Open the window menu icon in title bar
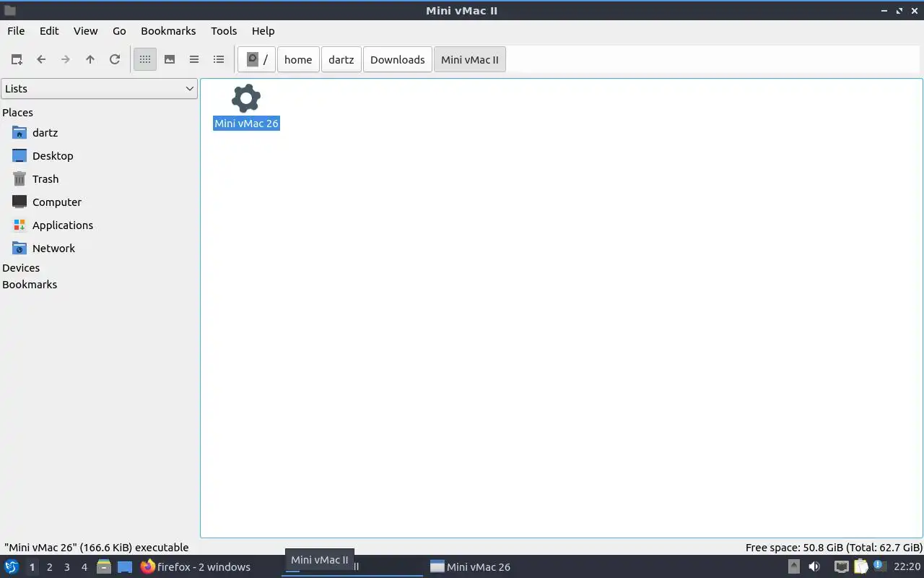This screenshot has height=578, width=924. pyautogui.click(x=10, y=11)
